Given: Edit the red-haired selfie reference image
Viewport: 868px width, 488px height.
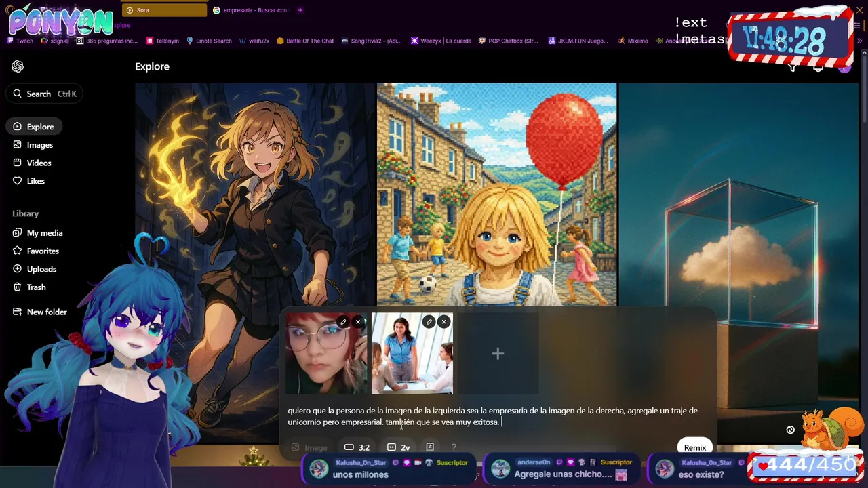Looking at the screenshot, I should [x=343, y=322].
